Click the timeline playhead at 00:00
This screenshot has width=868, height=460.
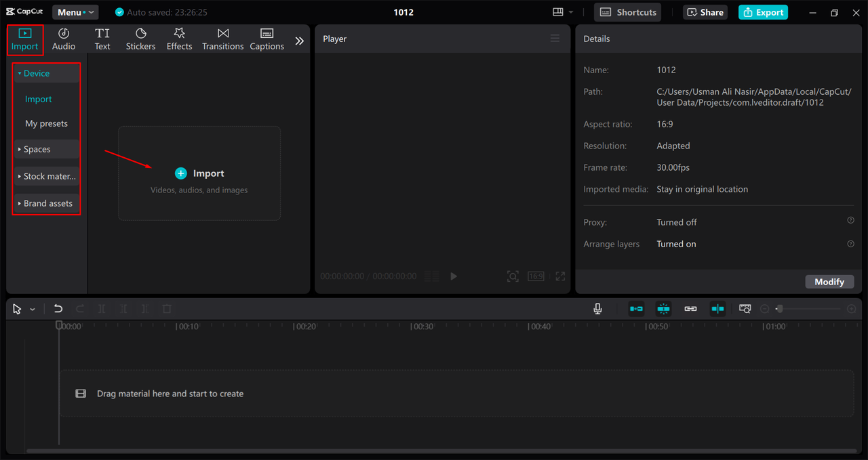coord(59,326)
